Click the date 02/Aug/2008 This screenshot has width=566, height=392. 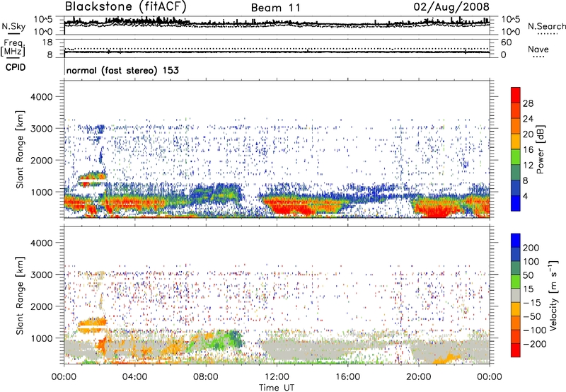(x=451, y=7)
